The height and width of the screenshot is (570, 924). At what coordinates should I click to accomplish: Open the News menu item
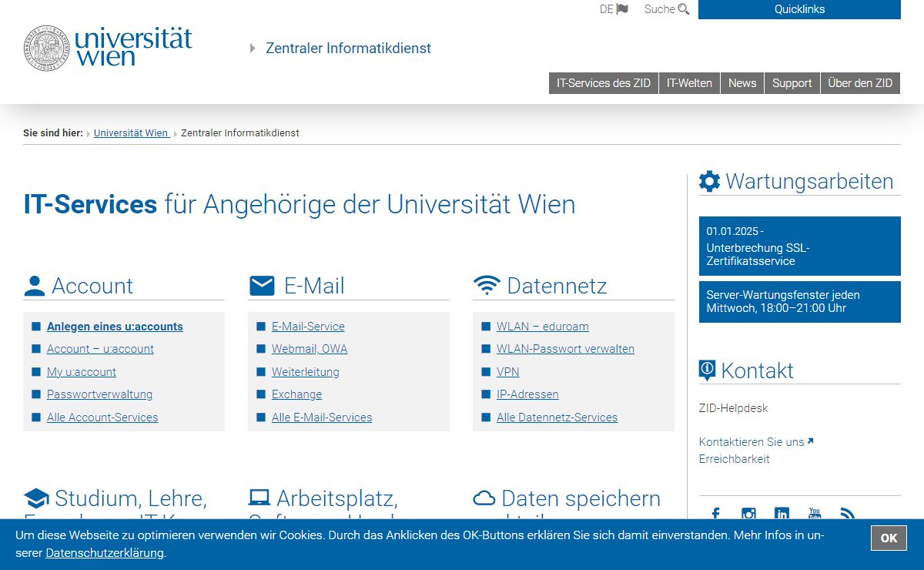[742, 83]
